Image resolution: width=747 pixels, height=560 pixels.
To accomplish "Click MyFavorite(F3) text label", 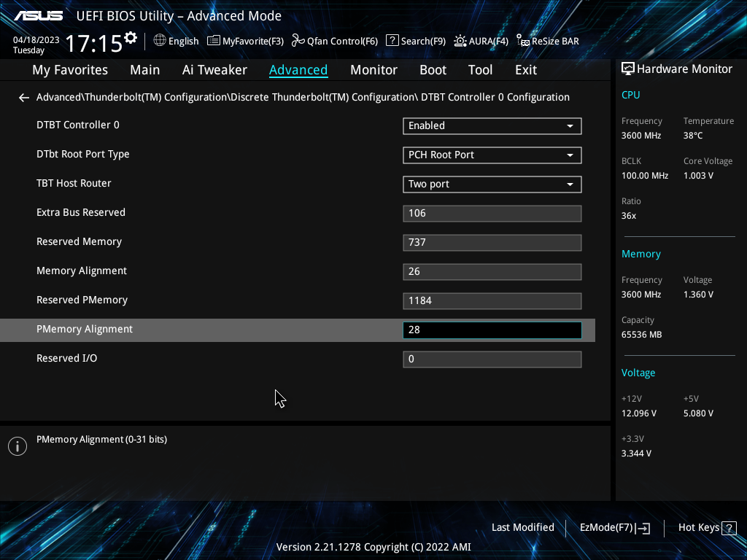I will coord(253,42).
